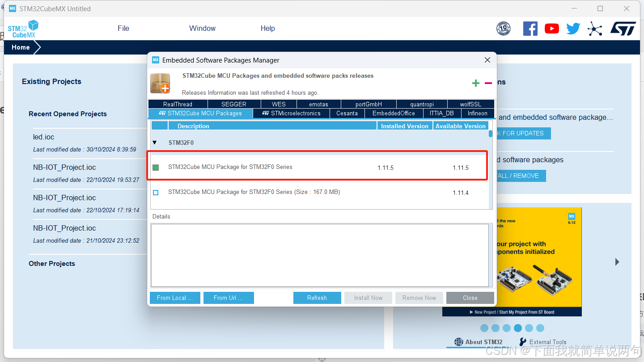The height and width of the screenshot is (362, 644).
Task: Switch to the Cesanta tab
Action: (x=347, y=114)
